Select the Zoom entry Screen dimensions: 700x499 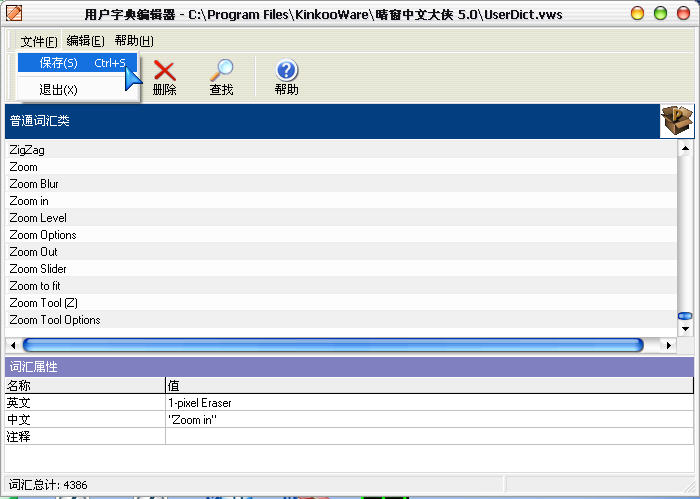[x=341, y=167]
